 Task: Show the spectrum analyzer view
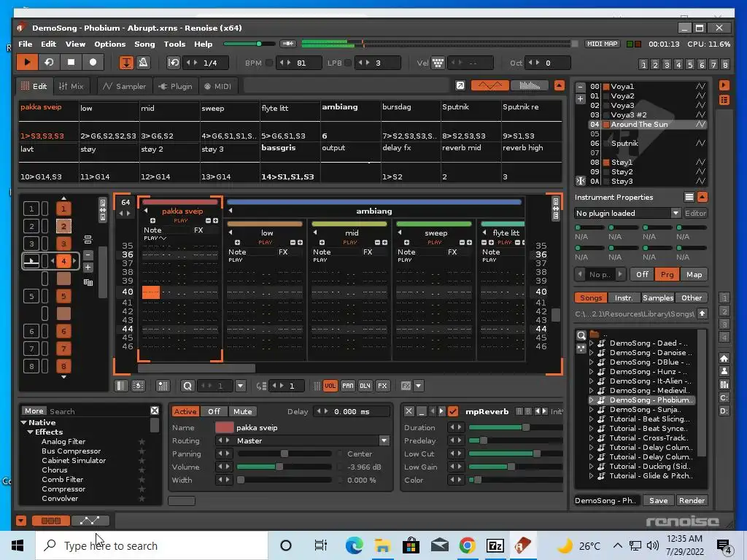(530, 86)
